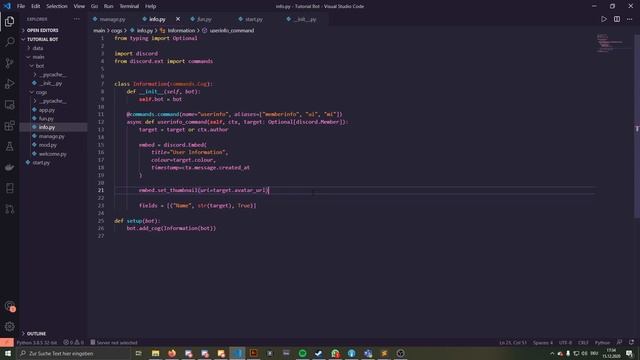Open Windows Start menu
640x360 pixels.
tap(8, 353)
